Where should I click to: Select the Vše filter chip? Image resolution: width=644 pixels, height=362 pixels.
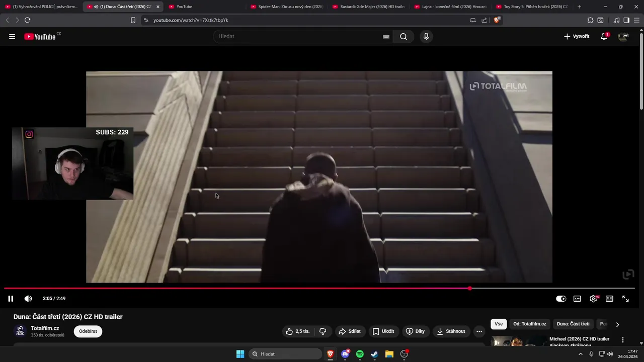(499, 324)
